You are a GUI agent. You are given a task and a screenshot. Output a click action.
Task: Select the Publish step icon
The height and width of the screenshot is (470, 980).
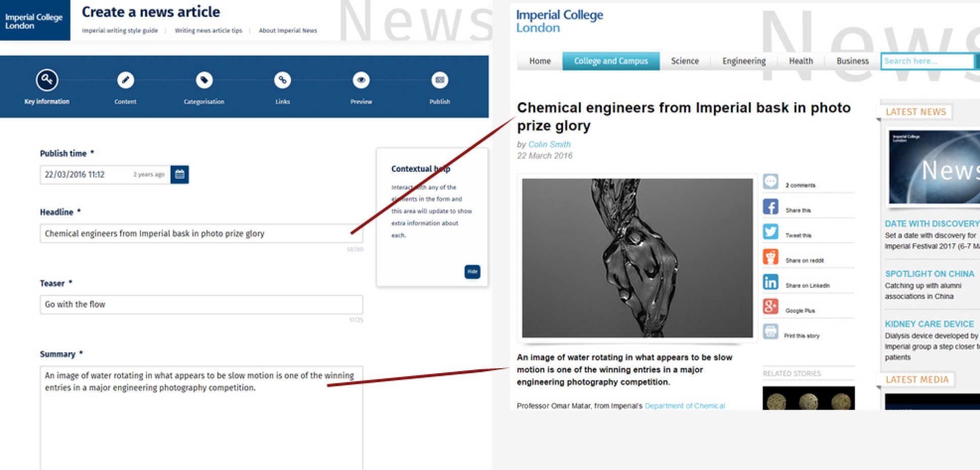[x=439, y=80]
